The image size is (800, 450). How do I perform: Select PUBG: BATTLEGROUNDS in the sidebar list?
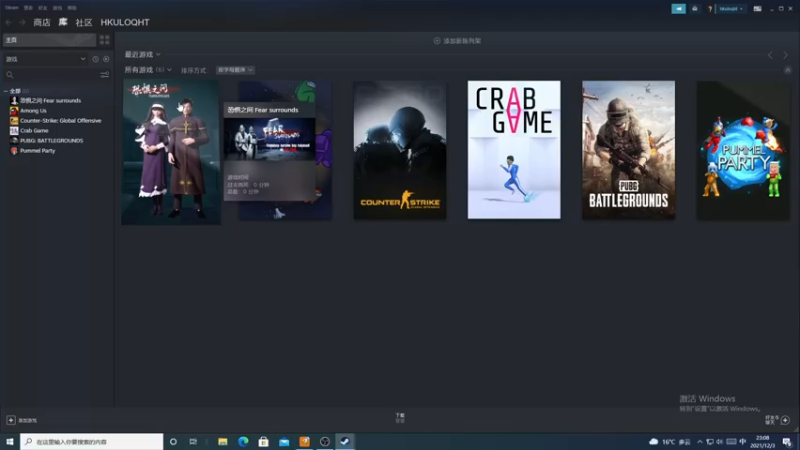(x=51, y=140)
